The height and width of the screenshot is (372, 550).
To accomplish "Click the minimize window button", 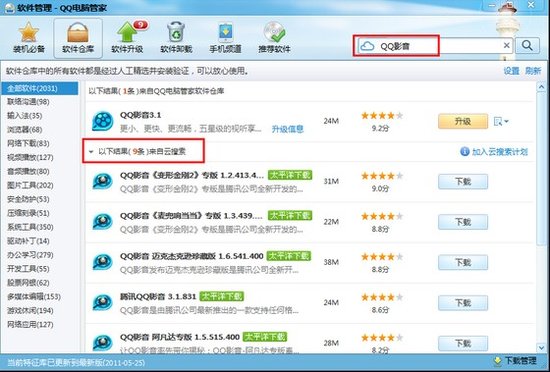I will point(492,5).
